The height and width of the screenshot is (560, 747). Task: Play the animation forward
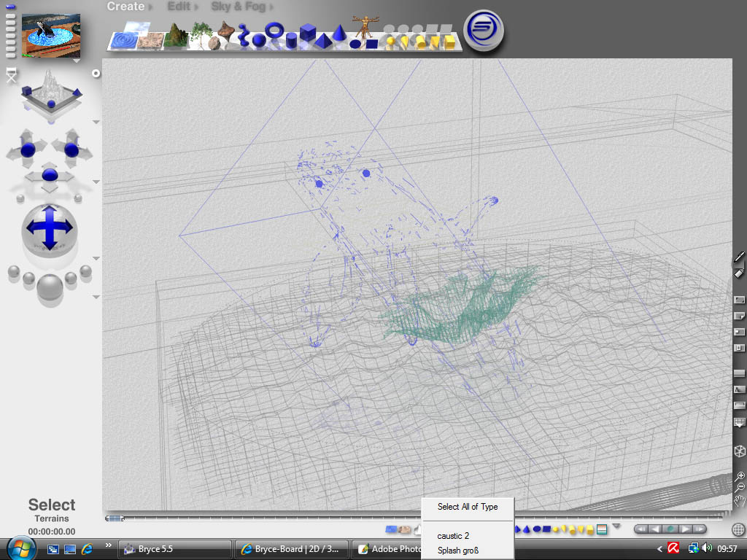click(x=686, y=529)
